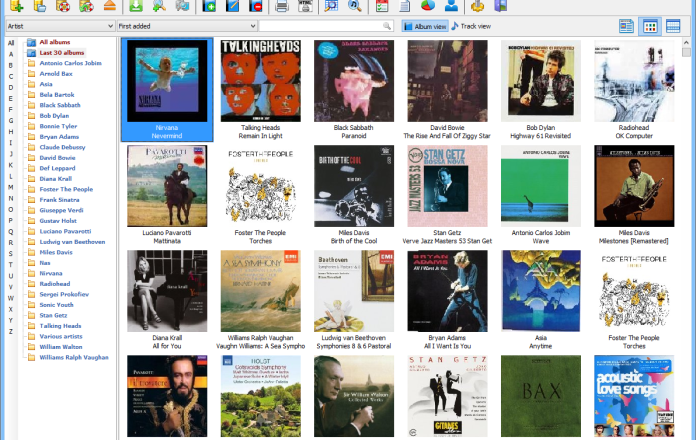
Task: Select the Radiohead OK Computer album cover
Action: click(634, 81)
